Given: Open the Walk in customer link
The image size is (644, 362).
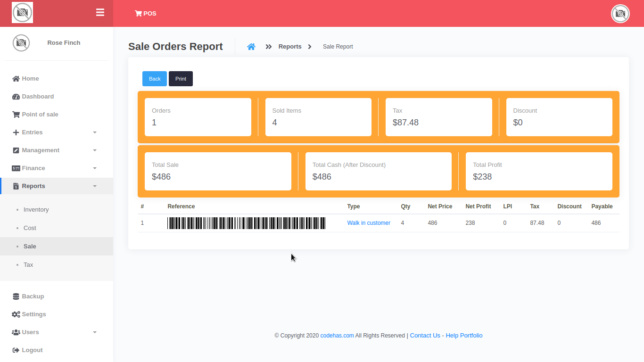Looking at the screenshot, I should tap(369, 222).
